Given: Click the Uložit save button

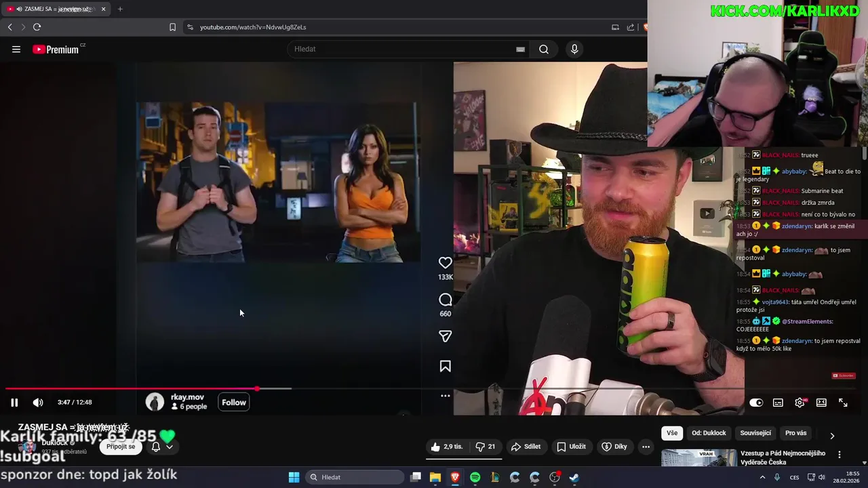Looking at the screenshot, I should 572,447.
